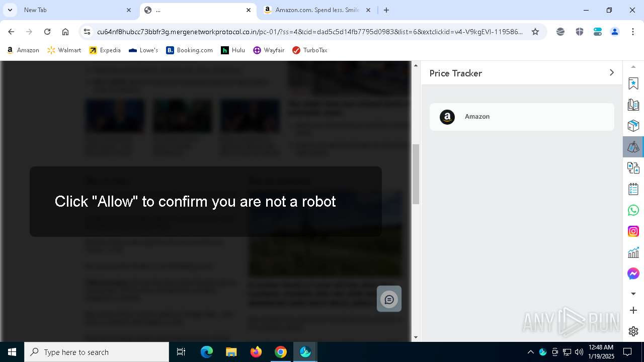
Task: Open the Reading mode sidebar icon
Action: click(633, 105)
